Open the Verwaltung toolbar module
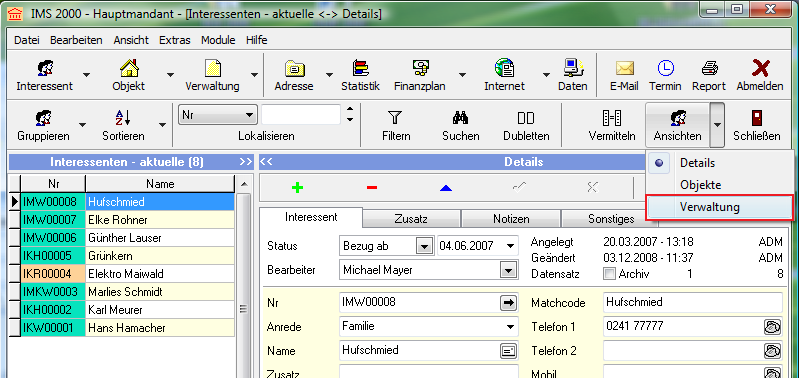Viewport: 799px width, 378px height. pyautogui.click(x=212, y=75)
